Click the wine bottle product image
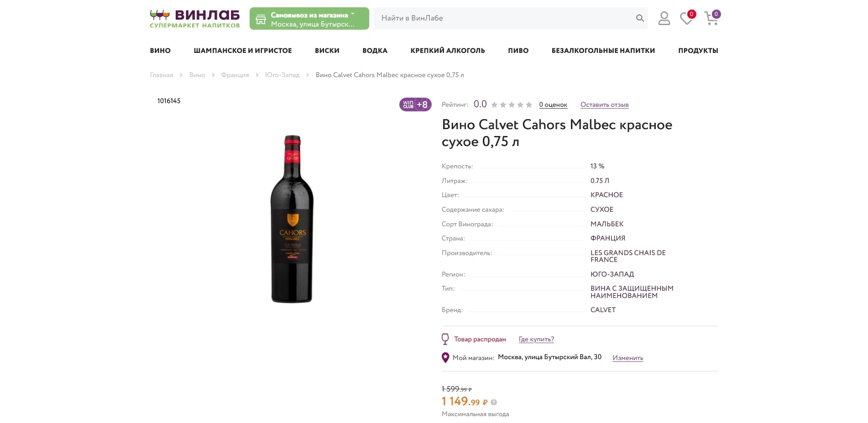This screenshot has height=423, width=868. pos(292,219)
